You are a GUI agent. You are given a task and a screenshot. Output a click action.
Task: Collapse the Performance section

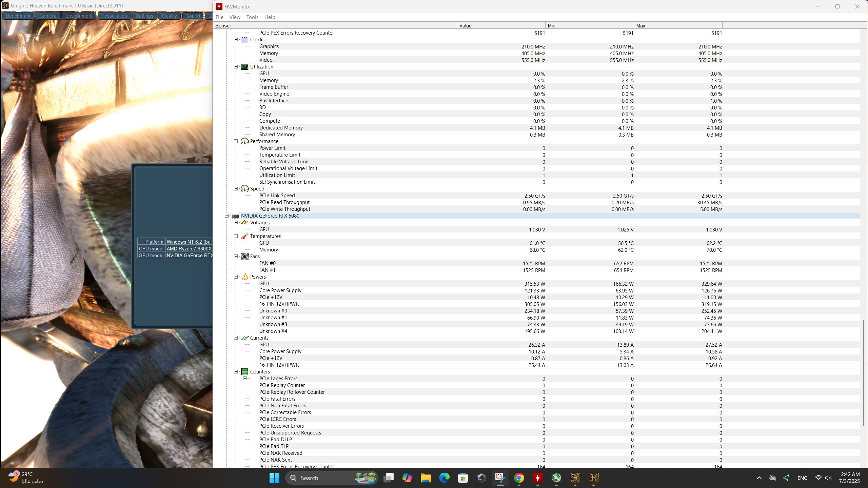(236, 141)
